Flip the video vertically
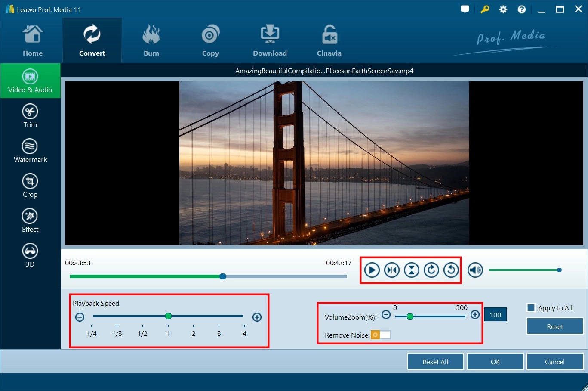This screenshot has width=588, height=391. click(x=412, y=270)
